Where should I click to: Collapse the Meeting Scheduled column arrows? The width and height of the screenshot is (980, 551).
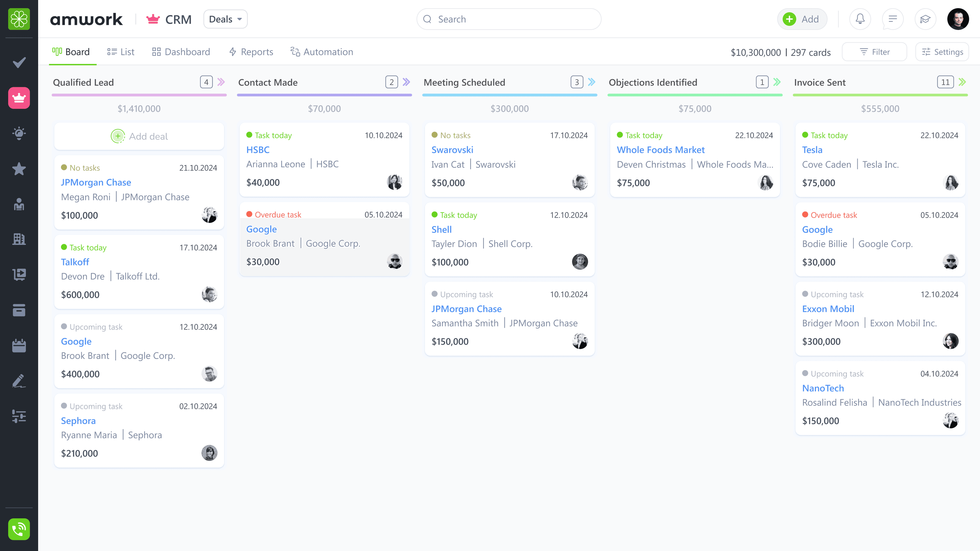[x=592, y=82]
